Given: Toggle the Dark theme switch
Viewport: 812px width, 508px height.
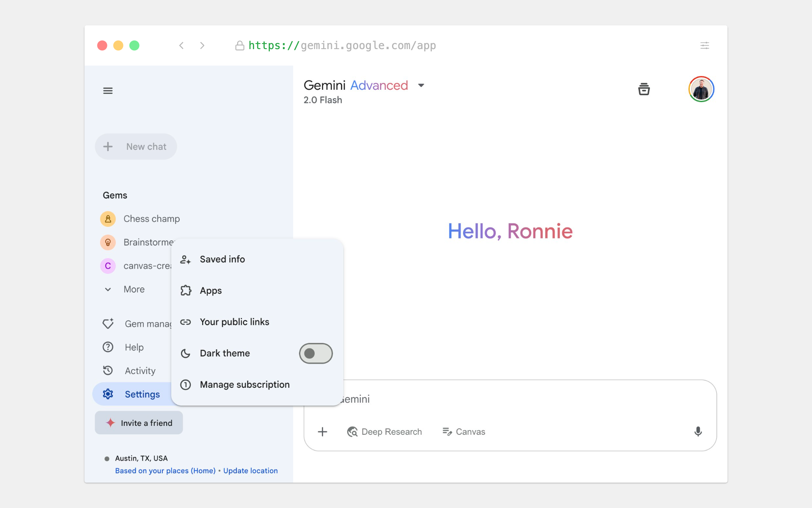Looking at the screenshot, I should click(x=315, y=353).
